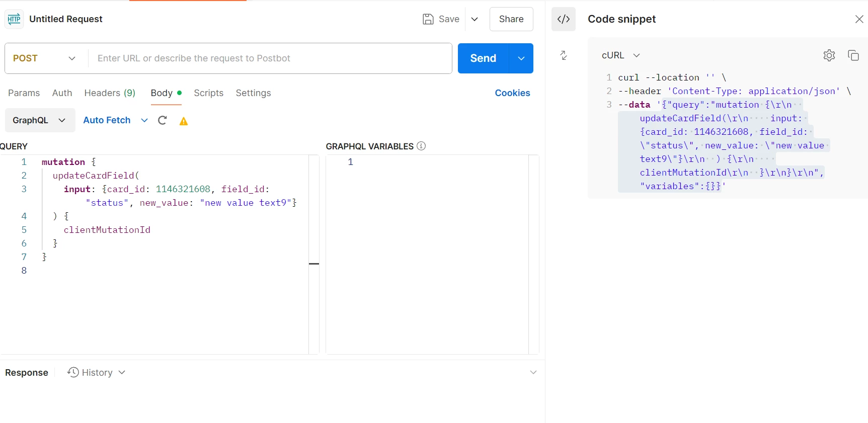This screenshot has height=423, width=868.
Task: Open the Settings tab
Action: (x=253, y=93)
